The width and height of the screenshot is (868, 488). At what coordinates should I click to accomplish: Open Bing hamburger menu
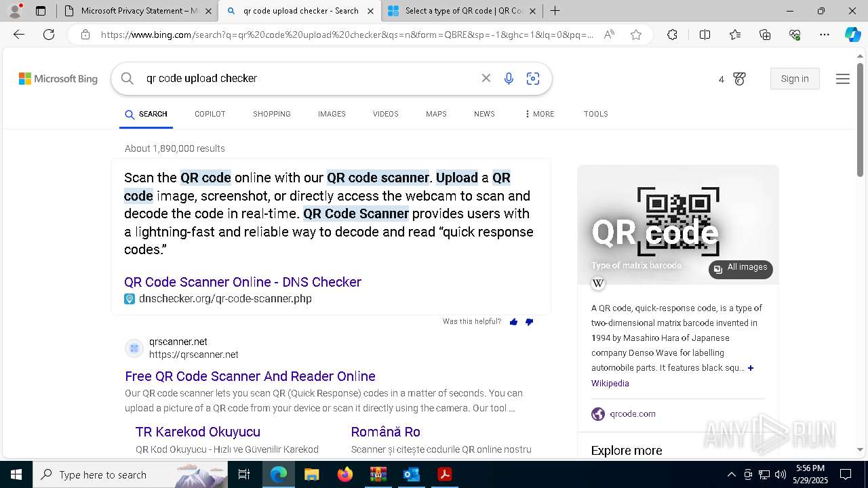pyautogui.click(x=843, y=79)
